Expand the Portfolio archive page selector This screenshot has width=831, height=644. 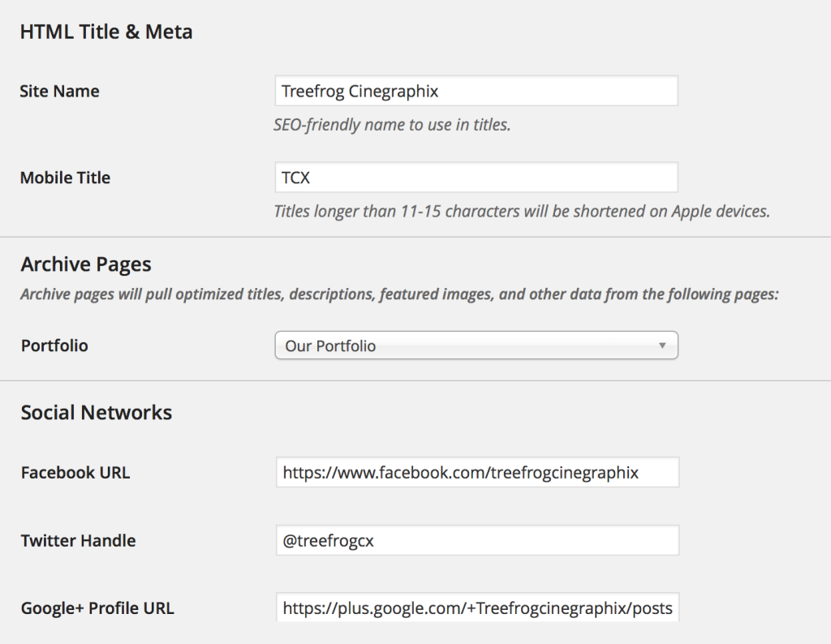(x=477, y=345)
